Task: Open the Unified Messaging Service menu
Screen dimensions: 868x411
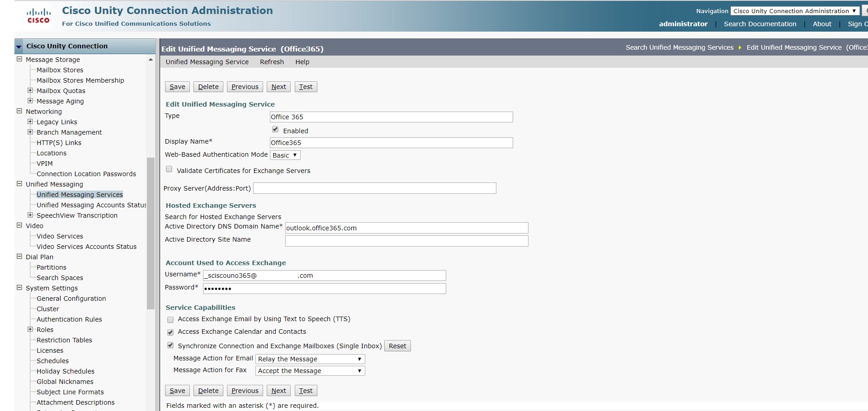Action: coord(207,62)
